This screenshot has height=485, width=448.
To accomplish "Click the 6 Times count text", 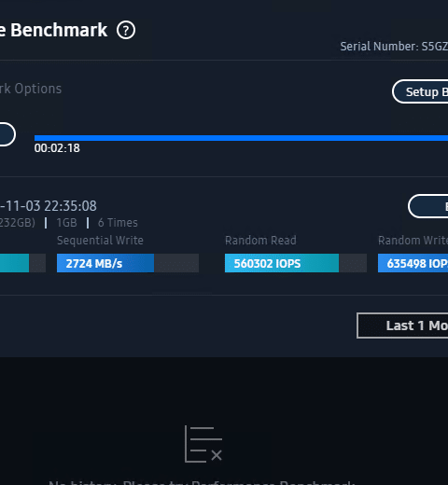I will click(118, 223).
